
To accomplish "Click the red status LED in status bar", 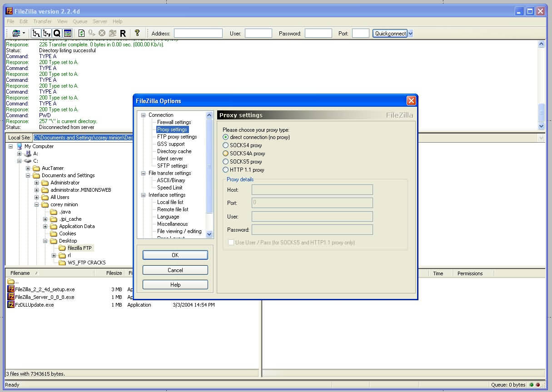I will point(538,385).
